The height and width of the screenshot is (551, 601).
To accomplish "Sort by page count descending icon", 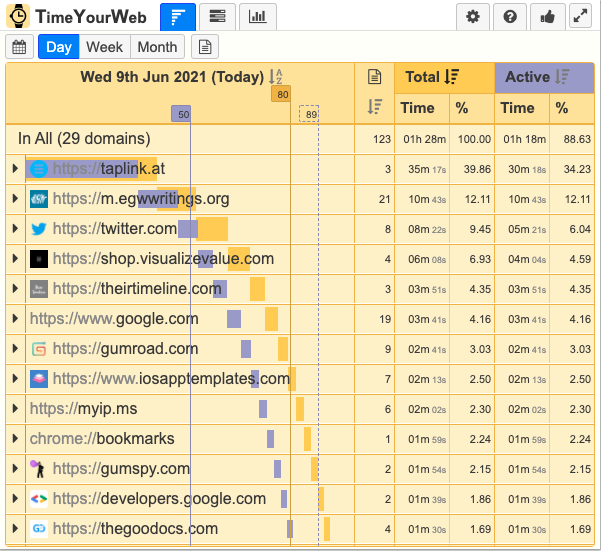I will 374,107.
